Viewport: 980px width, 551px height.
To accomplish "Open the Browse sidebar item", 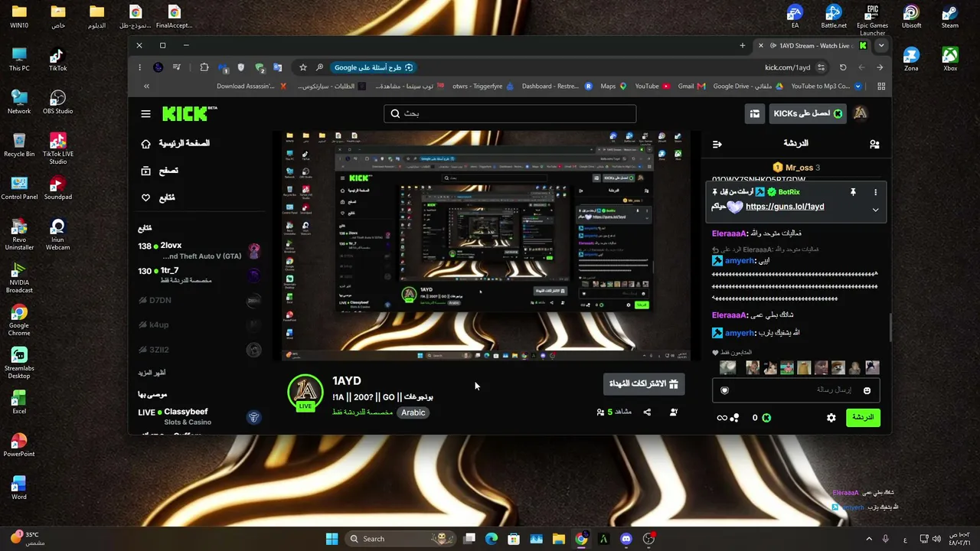I will 159,171.
